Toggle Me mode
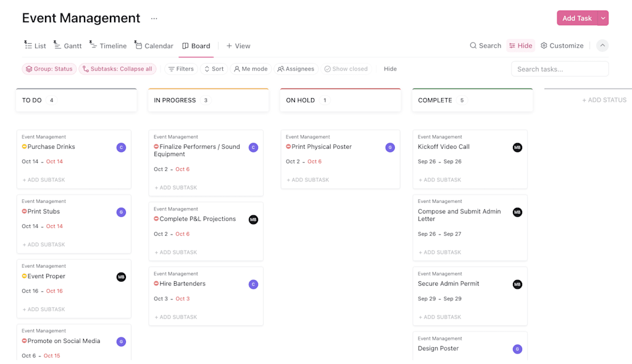632x364 pixels. tap(251, 69)
